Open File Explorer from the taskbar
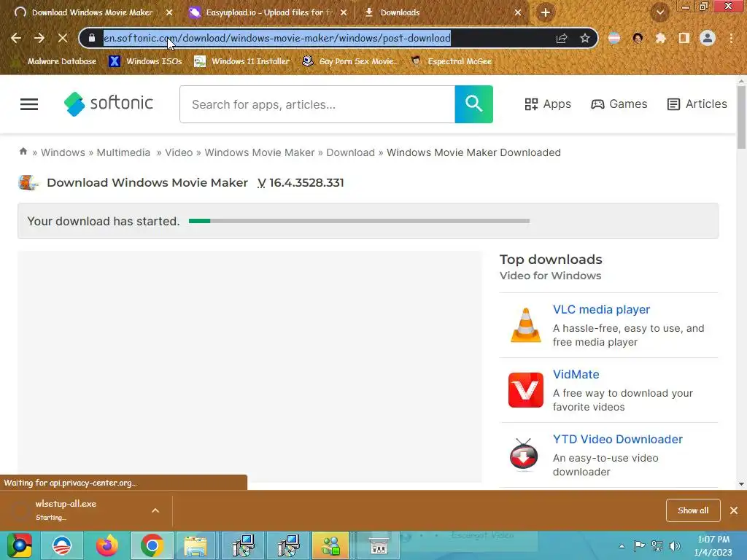The width and height of the screenshot is (747, 560). 196,545
